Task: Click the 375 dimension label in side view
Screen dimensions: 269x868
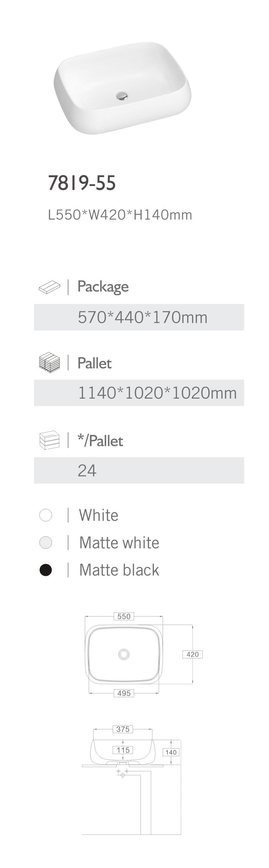Action: click(x=123, y=729)
